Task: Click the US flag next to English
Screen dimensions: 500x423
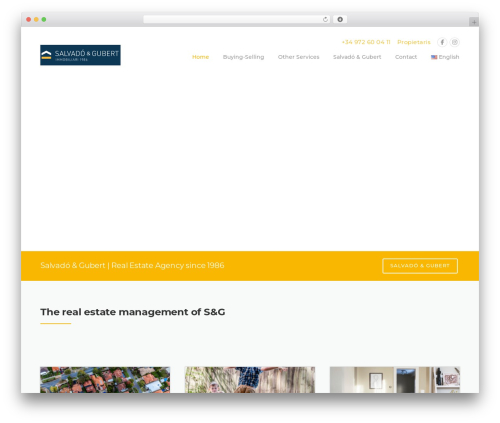Action: 434,57
